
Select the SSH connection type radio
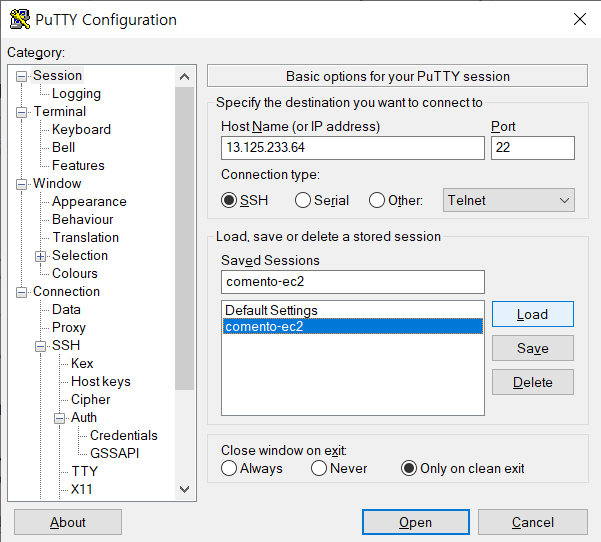click(x=229, y=200)
